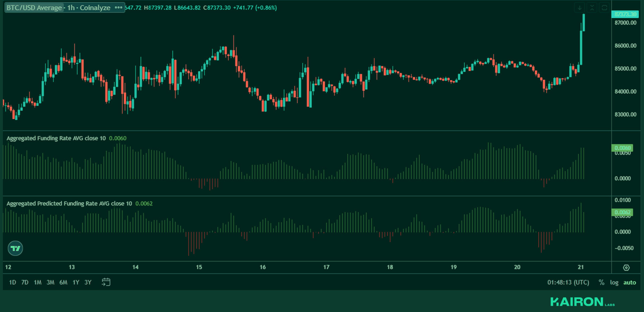Viewport: 644px width, 312px height.
Task: Toggle logarithmic scale
Action: 614,282
